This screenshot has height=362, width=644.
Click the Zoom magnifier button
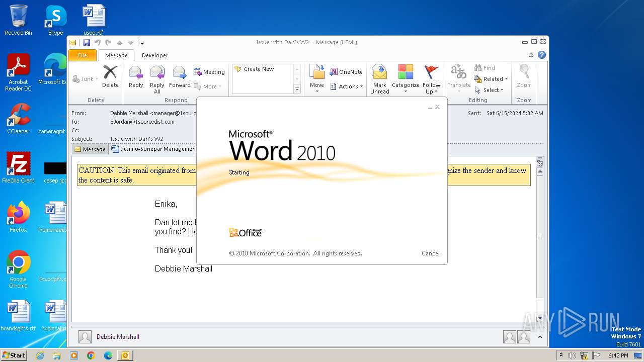[x=524, y=76]
